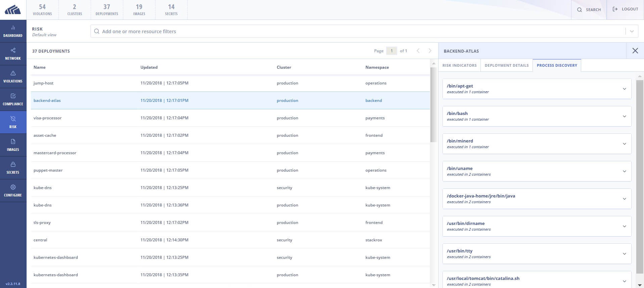644x288 pixels.
Task: Switch to Deployment Details tab
Action: (x=507, y=65)
